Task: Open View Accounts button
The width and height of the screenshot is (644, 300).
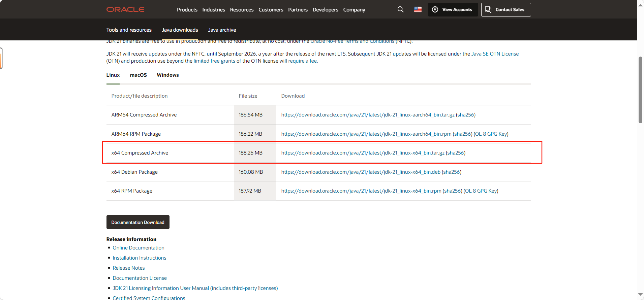Action: tap(453, 9)
